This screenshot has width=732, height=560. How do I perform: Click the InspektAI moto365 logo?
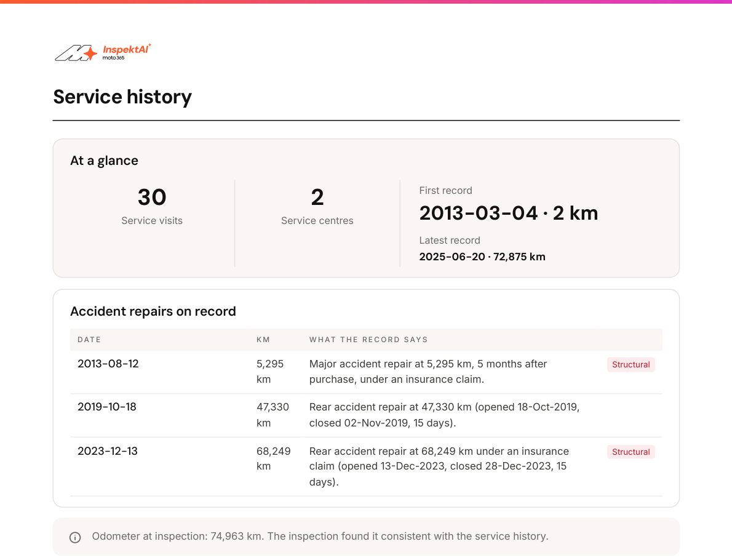click(x=103, y=53)
